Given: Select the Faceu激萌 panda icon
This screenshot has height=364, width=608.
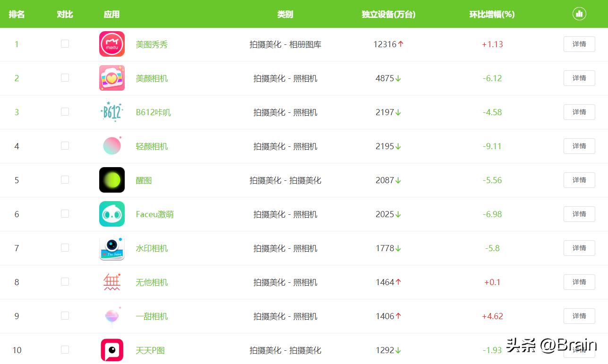Looking at the screenshot, I should [x=111, y=214].
